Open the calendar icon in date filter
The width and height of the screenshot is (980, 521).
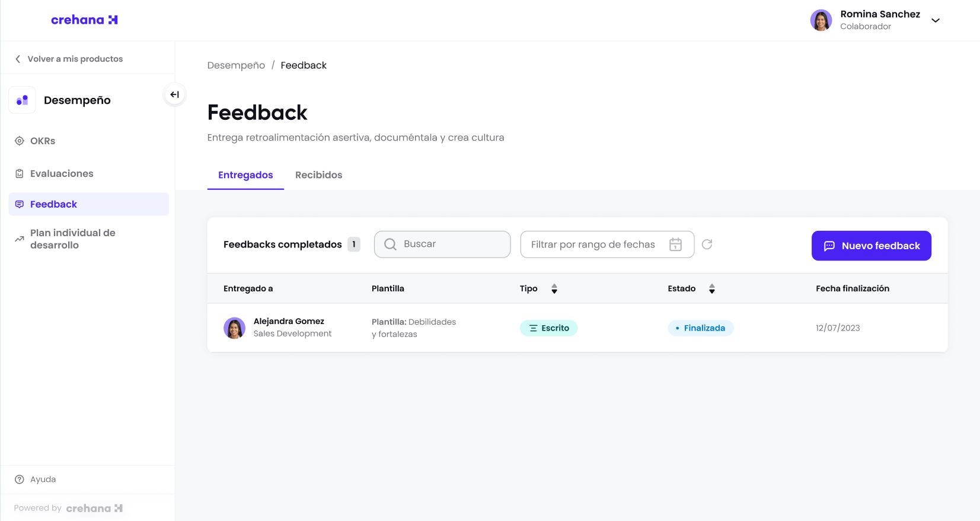(x=675, y=244)
